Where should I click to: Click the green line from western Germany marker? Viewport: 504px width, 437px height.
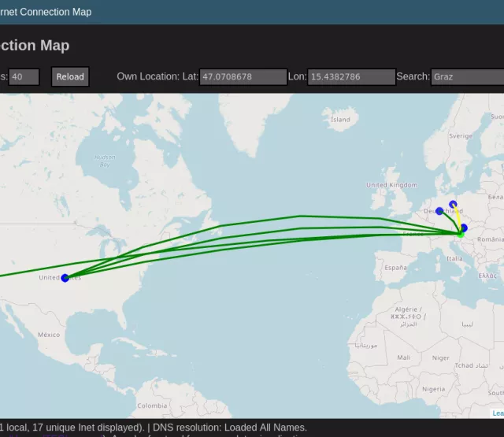coord(449,221)
